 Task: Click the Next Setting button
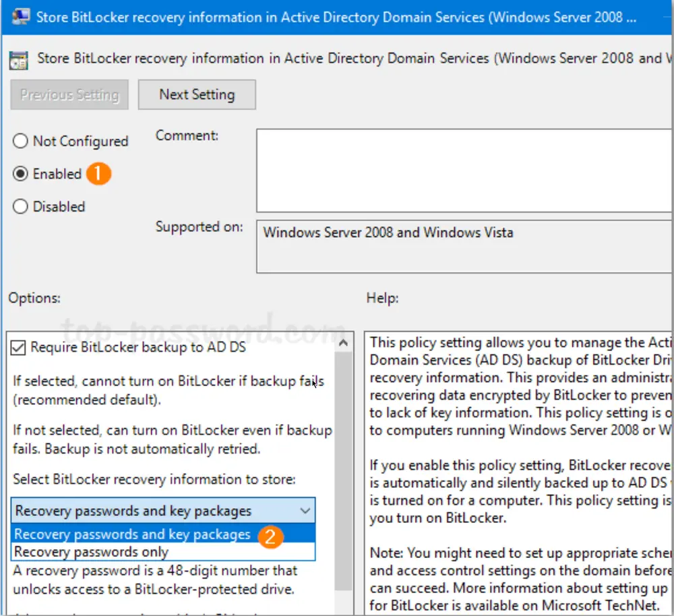(197, 94)
